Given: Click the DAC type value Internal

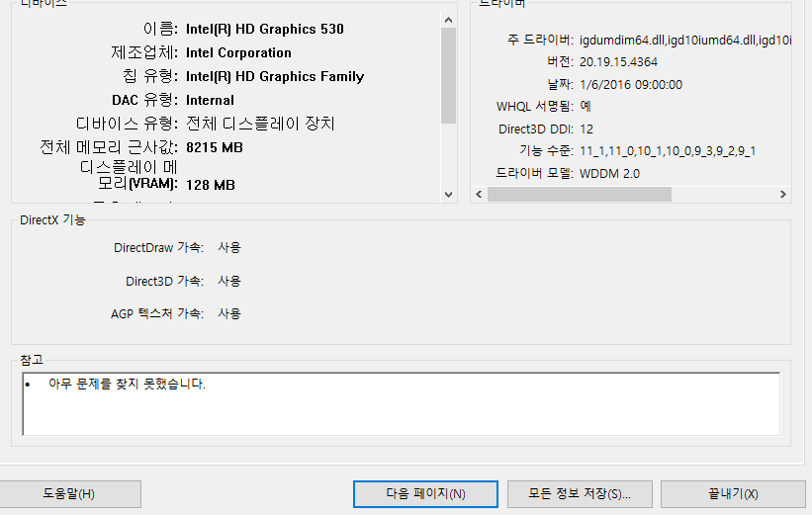Looking at the screenshot, I should coord(210,100).
